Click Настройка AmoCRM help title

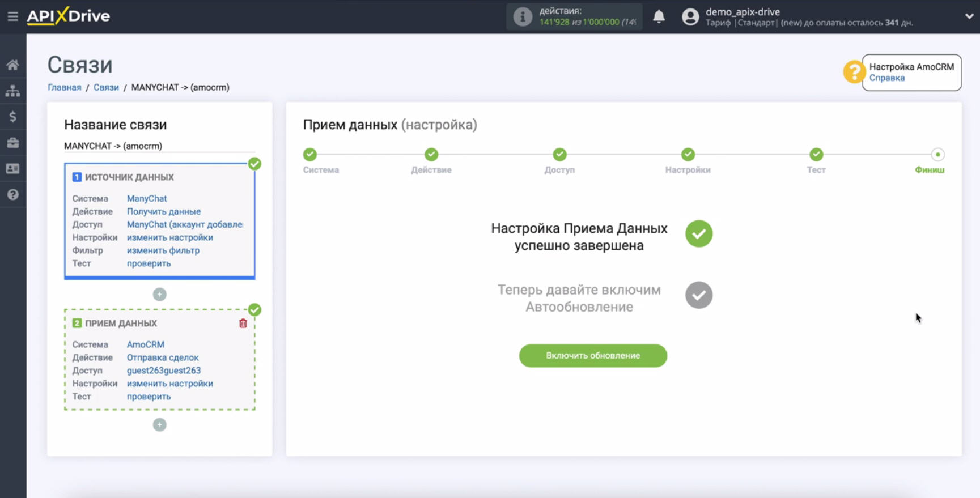[911, 67]
